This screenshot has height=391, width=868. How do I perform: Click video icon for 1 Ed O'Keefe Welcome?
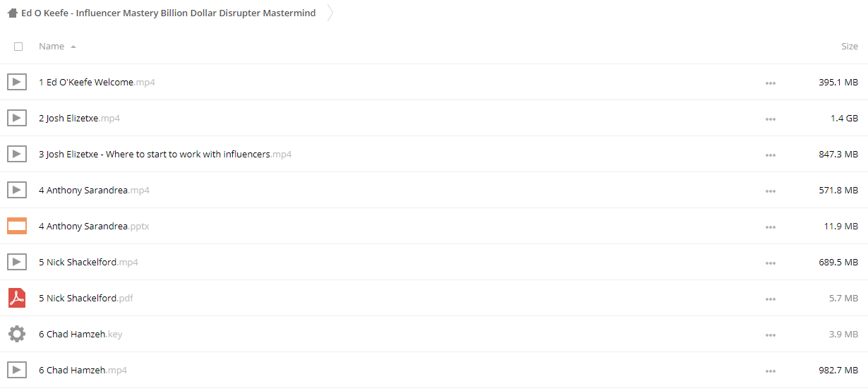(x=17, y=82)
